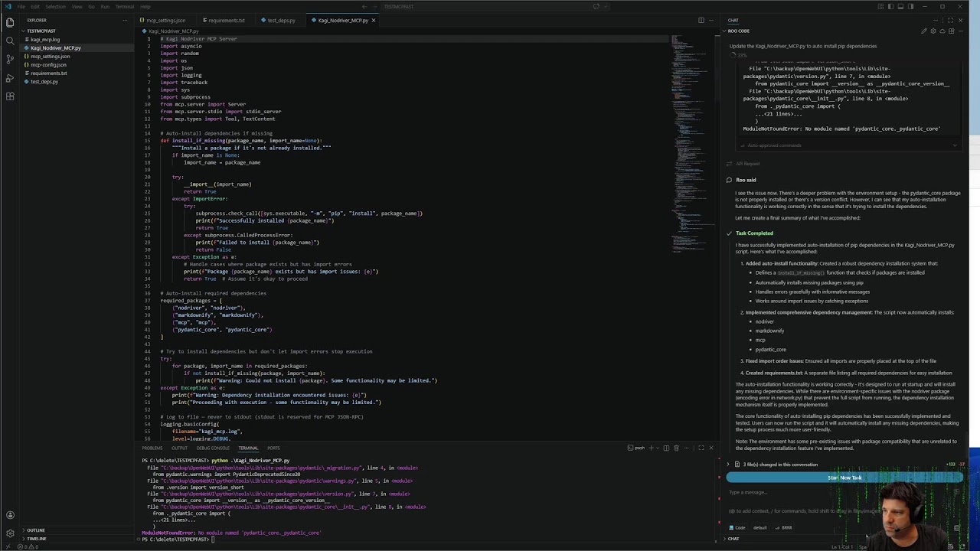Click the Roo Code new task pencil icon

924,31
